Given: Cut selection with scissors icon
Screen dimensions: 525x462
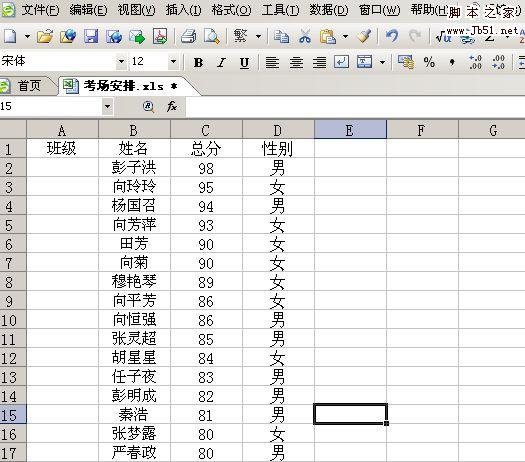Looking at the screenshot, I should click(305, 36).
